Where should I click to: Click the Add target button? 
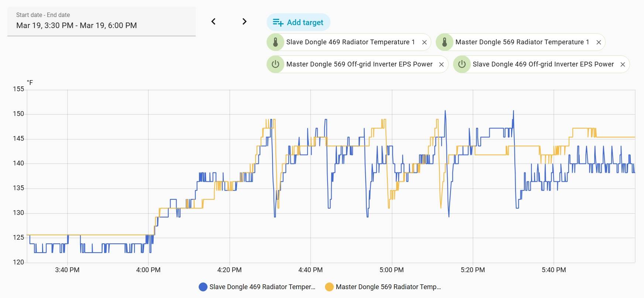point(298,23)
